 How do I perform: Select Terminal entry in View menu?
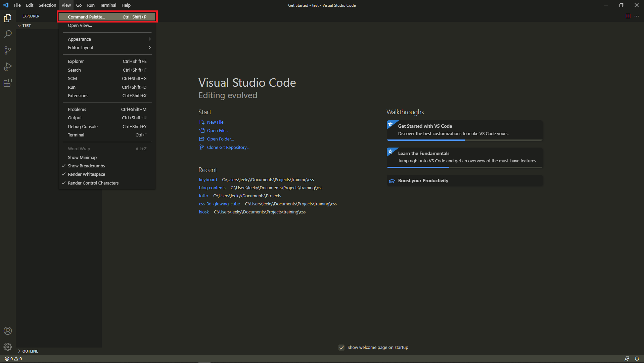tap(107, 135)
